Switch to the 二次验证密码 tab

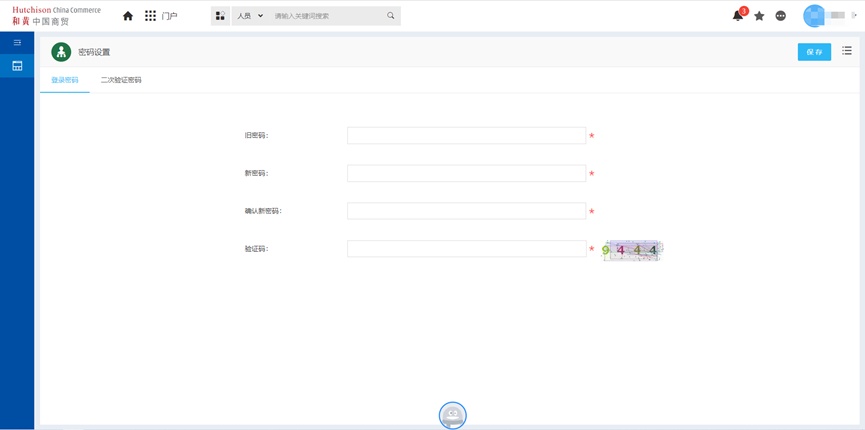tap(121, 80)
